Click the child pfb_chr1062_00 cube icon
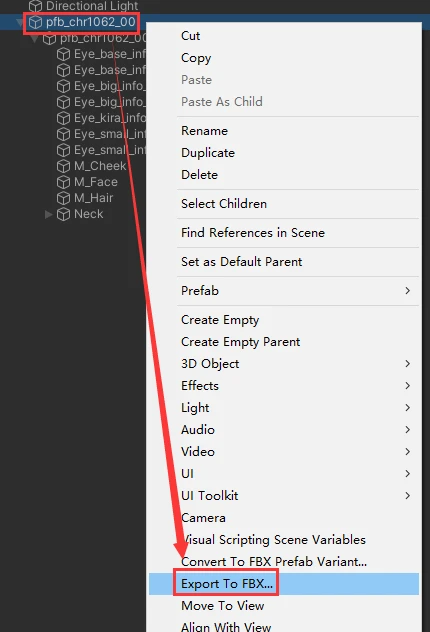The height and width of the screenshot is (632, 430). click(50, 38)
